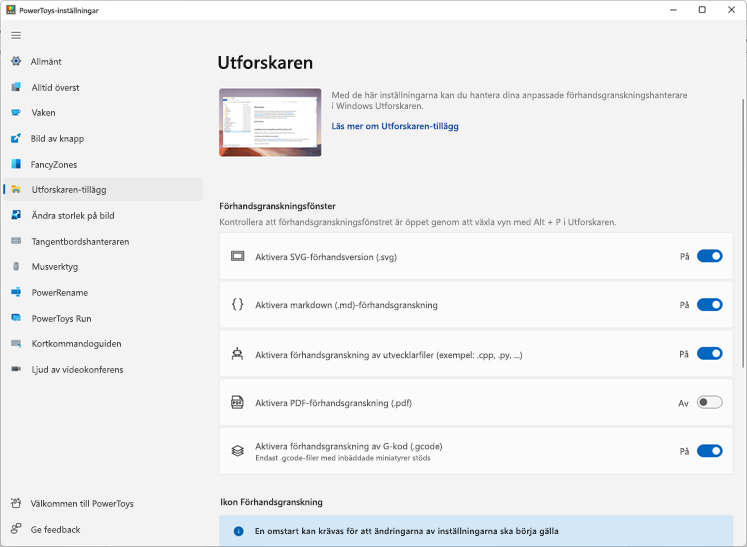Screen dimensions: 747x547
Task: Click the Utforskaren preview thumbnail image
Action: coord(270,122)
